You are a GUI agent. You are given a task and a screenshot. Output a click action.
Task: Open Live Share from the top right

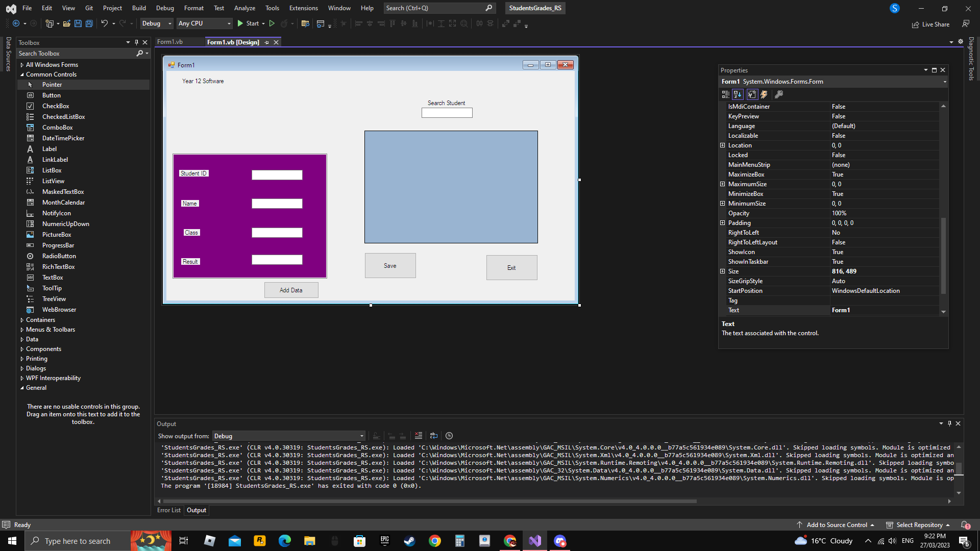pyautogui.click(x=931, y=24)
